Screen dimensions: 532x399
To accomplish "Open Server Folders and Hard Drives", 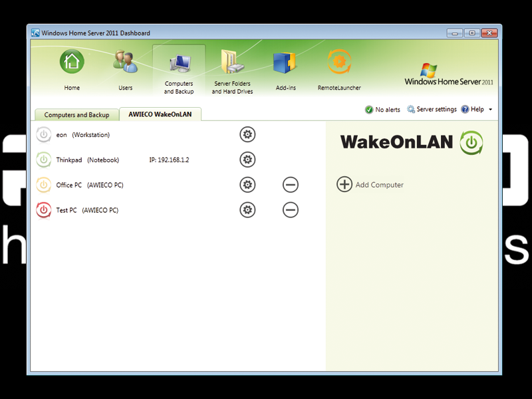I will 232,72.
